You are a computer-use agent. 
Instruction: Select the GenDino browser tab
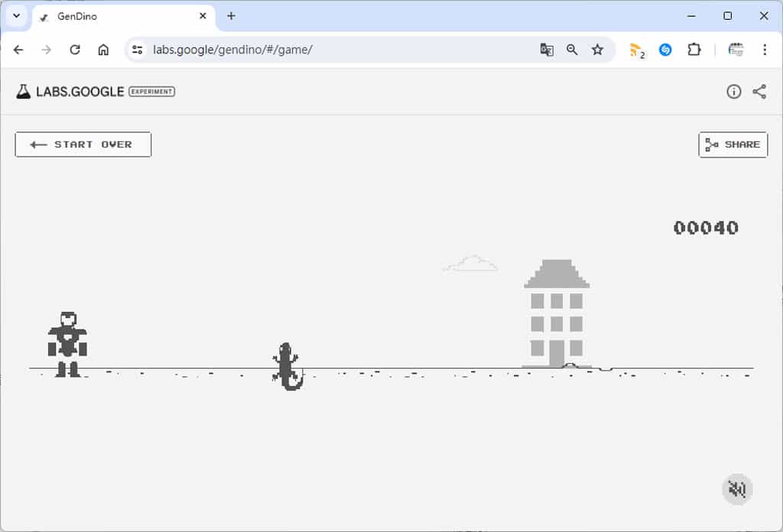[x=125, y=17]
